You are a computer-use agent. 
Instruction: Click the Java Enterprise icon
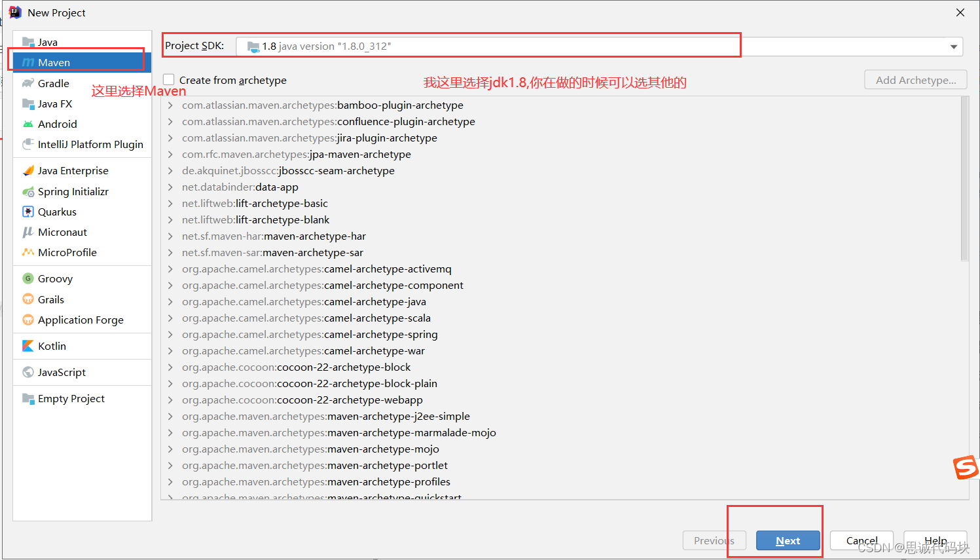(x=28, y=170)
